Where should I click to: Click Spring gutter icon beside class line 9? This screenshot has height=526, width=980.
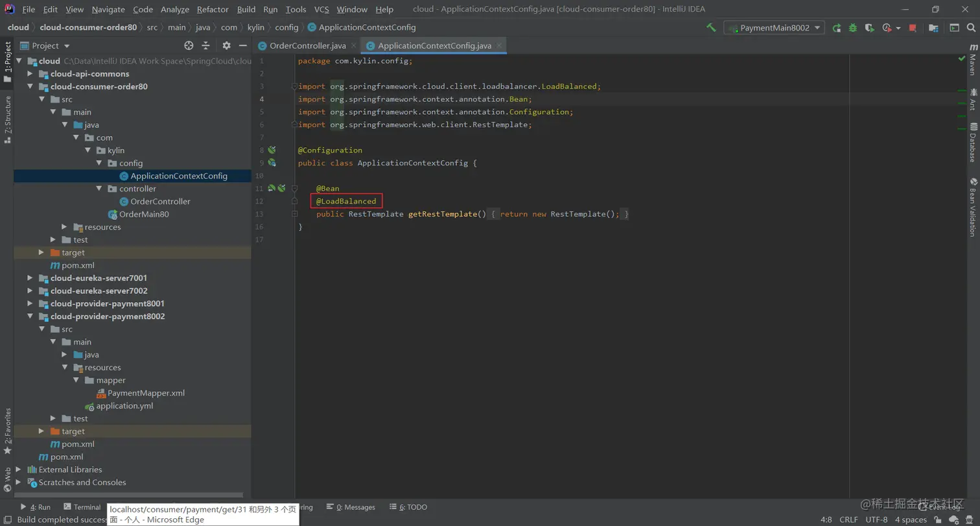pyautogui.click(x=272, y=163)
